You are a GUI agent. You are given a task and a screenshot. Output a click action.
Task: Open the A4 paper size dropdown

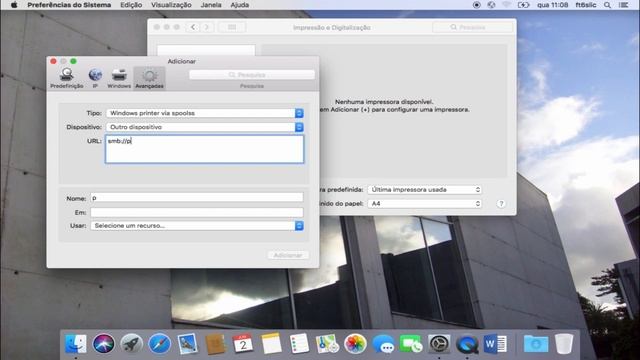[x=424, y=203]
